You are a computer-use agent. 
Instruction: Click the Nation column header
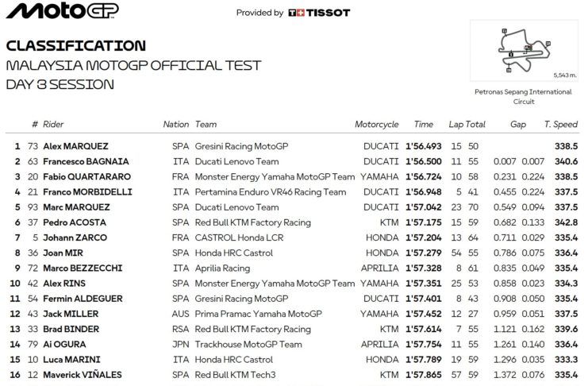point(175,125)
